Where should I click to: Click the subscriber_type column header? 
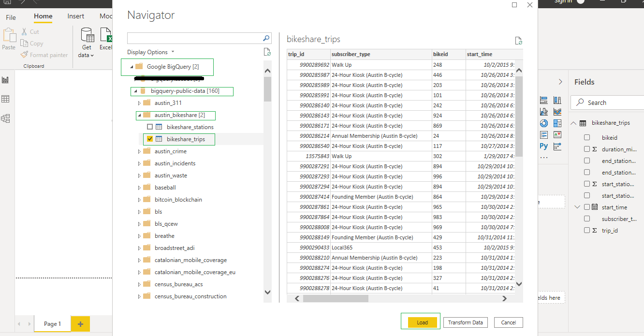click(x=381, y=54)
